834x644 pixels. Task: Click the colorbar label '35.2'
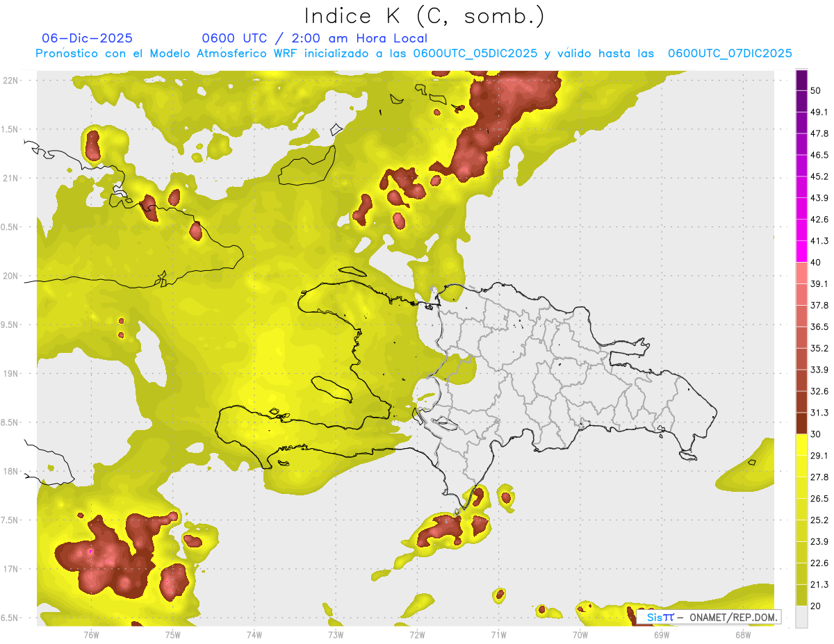coord(819,348)
